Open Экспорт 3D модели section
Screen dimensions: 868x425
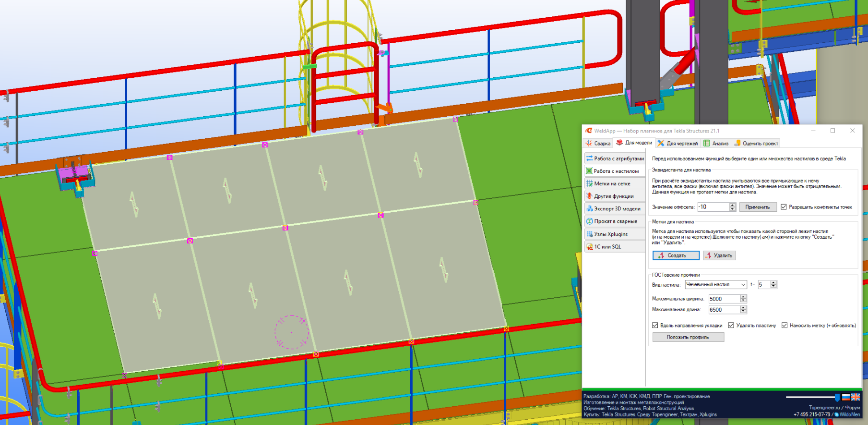[617, 209]
